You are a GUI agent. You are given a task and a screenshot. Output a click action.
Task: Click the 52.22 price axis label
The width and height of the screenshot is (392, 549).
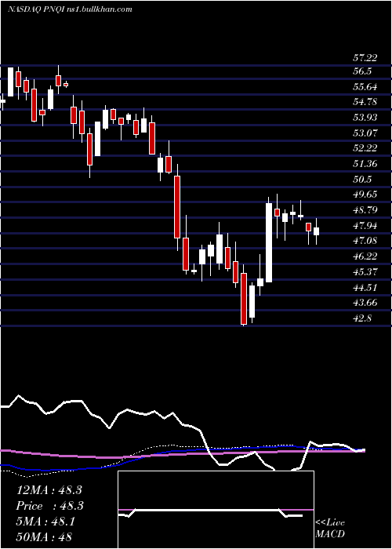point(365,148)
